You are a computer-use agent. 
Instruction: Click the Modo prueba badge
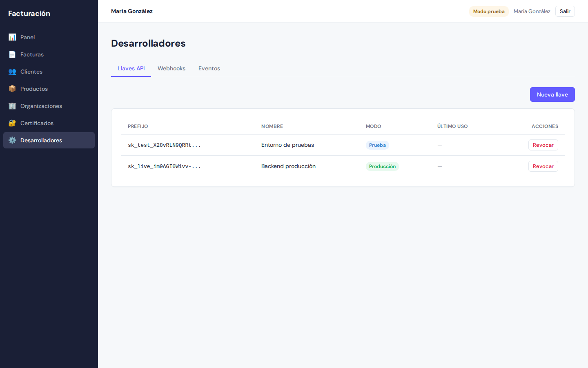489,11
